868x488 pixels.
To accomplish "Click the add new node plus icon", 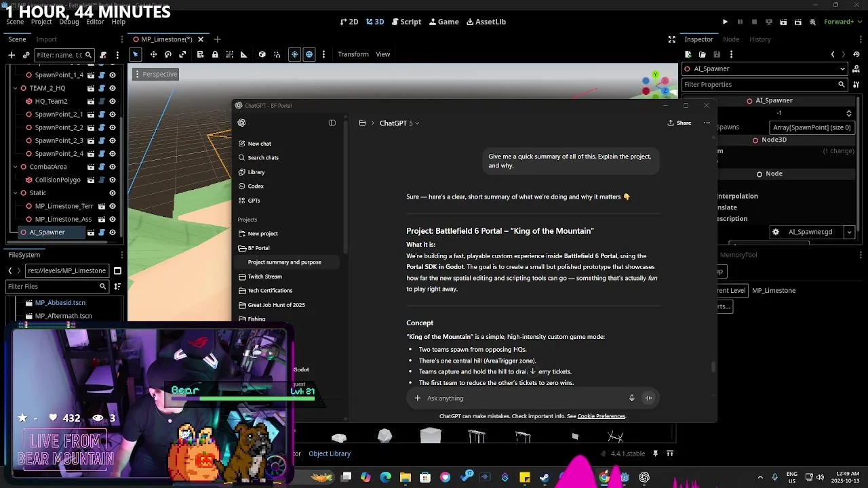I will [x=12, y=55].
